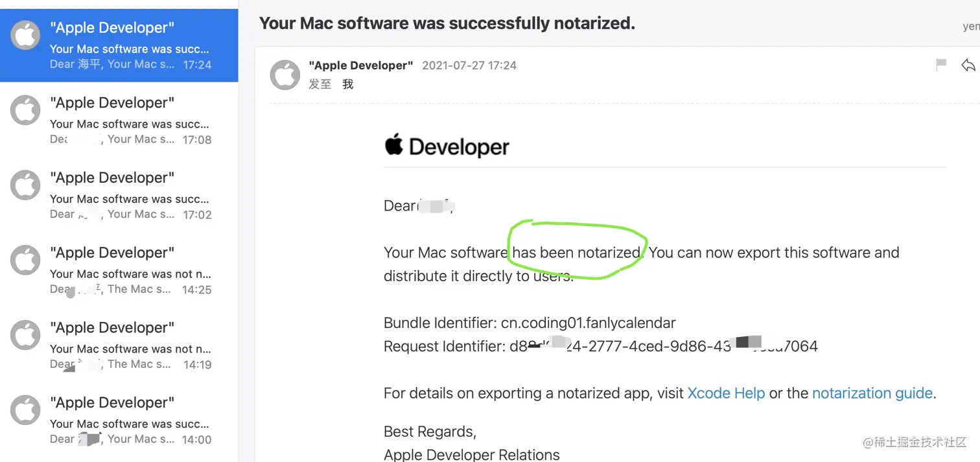Open the 17:02 Apple Developer email
980x462 pixels.
[119, 195]
